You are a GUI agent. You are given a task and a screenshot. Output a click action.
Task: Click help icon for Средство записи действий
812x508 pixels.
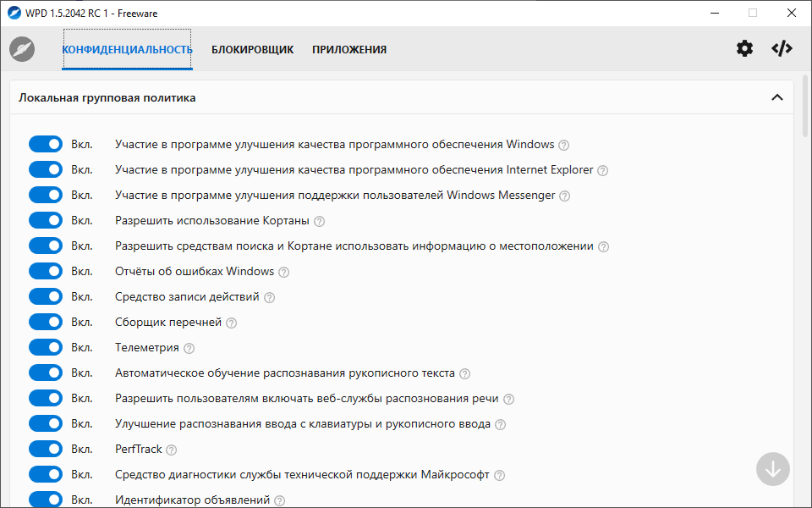(x=269, y=297)
